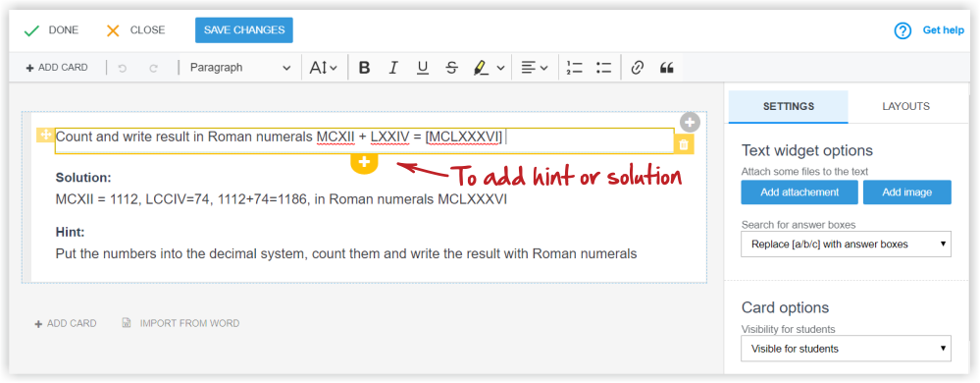
Task: Open the Replace [a/b/c] answer boxes dropdown
Action: [x=847, y=245]
